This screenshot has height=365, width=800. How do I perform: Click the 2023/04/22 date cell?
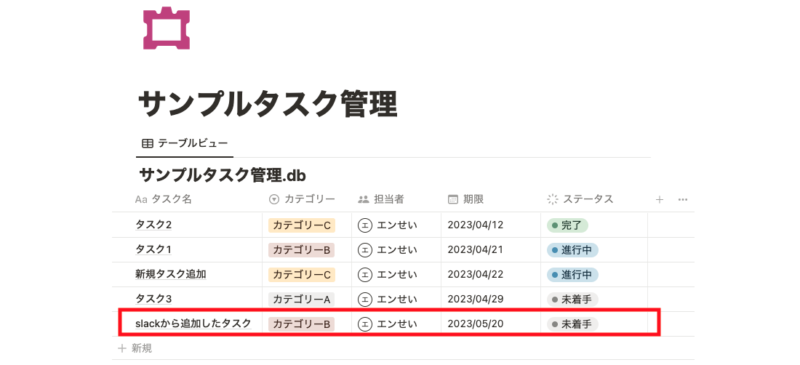coord(476,274)
